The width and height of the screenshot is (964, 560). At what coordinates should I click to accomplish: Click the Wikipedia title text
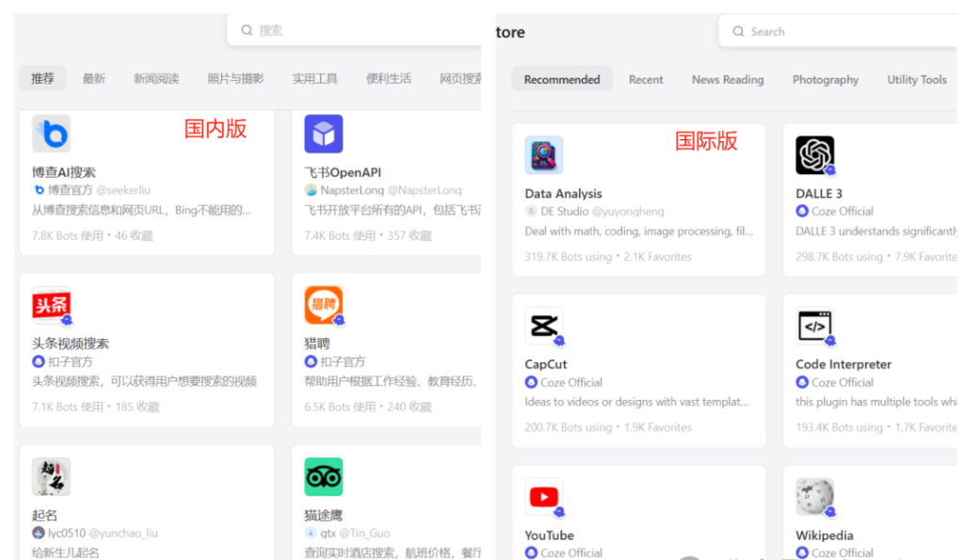click(x=824, y=536)
